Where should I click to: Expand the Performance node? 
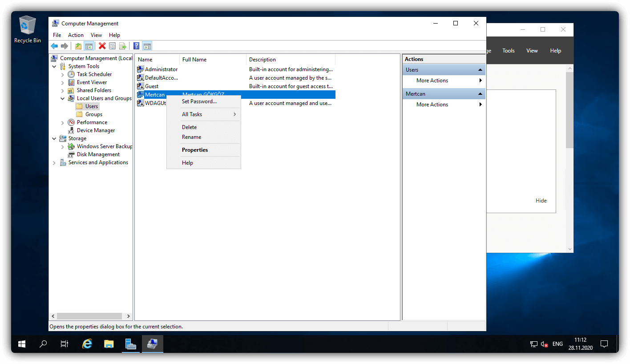point(63,122)
